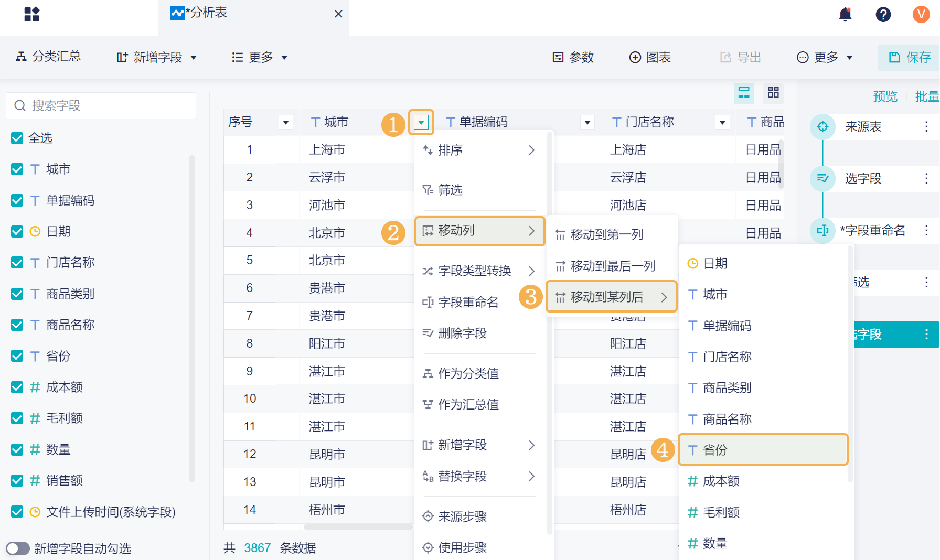The image size is (940, 560).
Task: Expand the 序号 column dropdown
Action: [285, 122]
